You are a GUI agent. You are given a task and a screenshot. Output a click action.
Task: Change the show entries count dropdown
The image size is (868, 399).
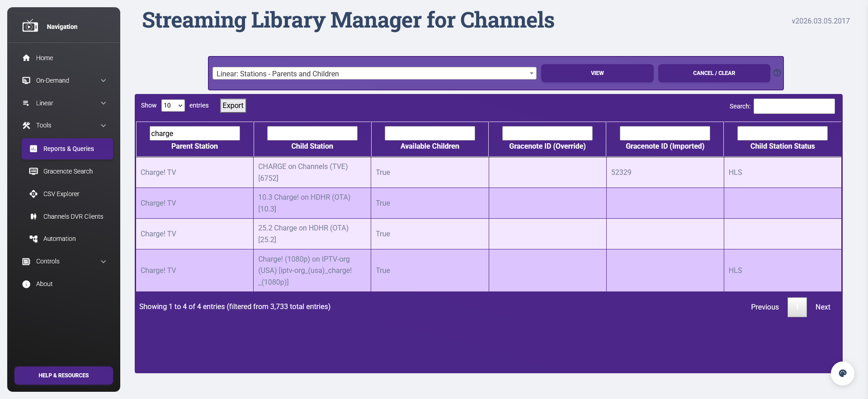[x=173, y=105]
